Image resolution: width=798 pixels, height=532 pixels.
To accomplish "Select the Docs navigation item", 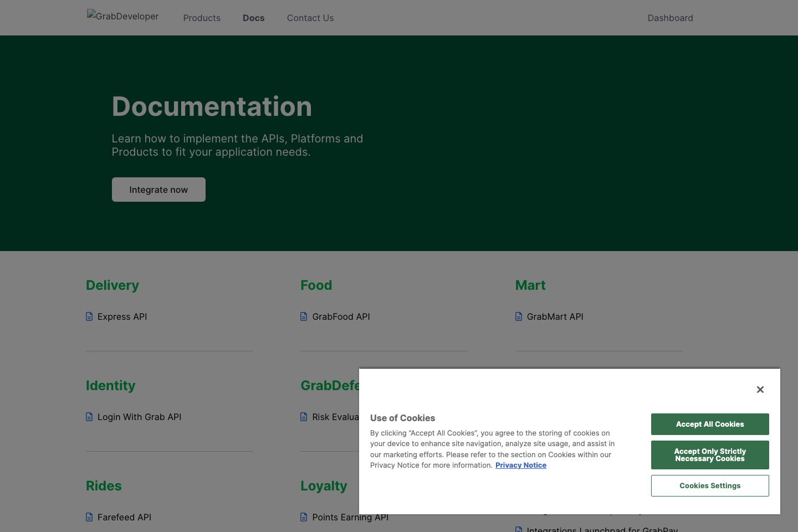I will (x=253, y=18).
